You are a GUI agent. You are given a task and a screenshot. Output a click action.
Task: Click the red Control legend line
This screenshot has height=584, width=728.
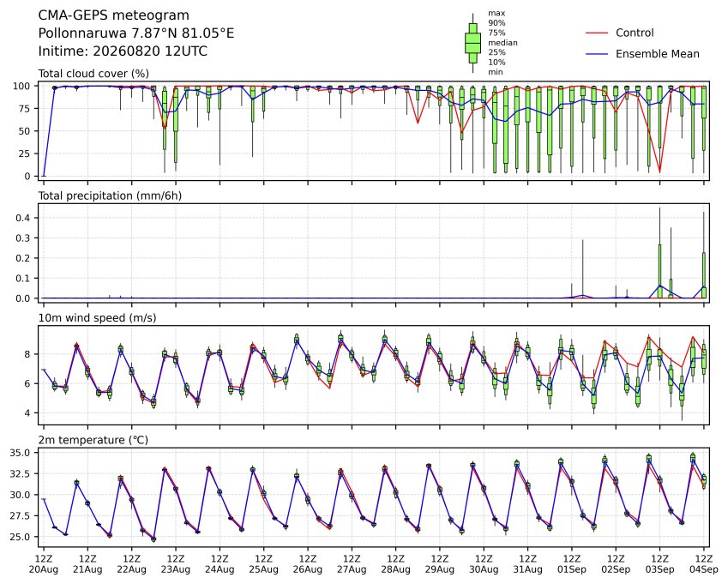[x=597, y=33]
